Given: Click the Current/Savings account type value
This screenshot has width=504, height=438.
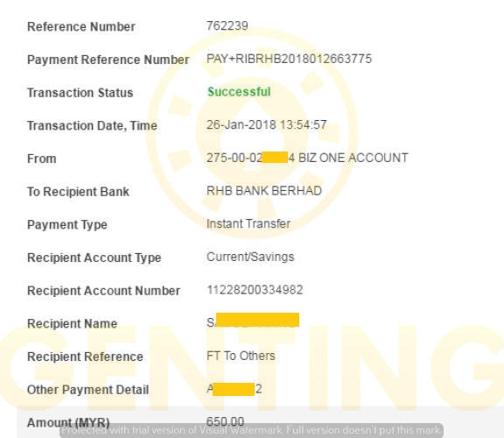Looking at the screenshot, I should pyautogui.click(x=250, y=257).
